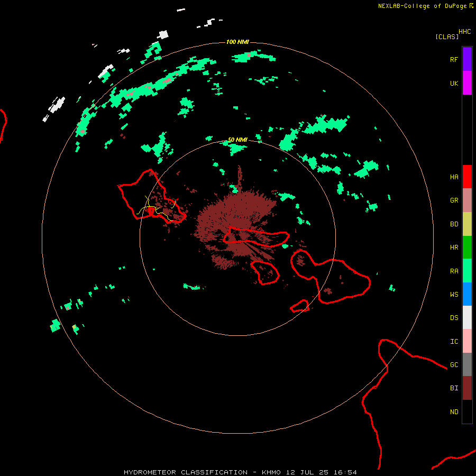
Task: Click the KHMO station identifier
Action: point(271,472)
